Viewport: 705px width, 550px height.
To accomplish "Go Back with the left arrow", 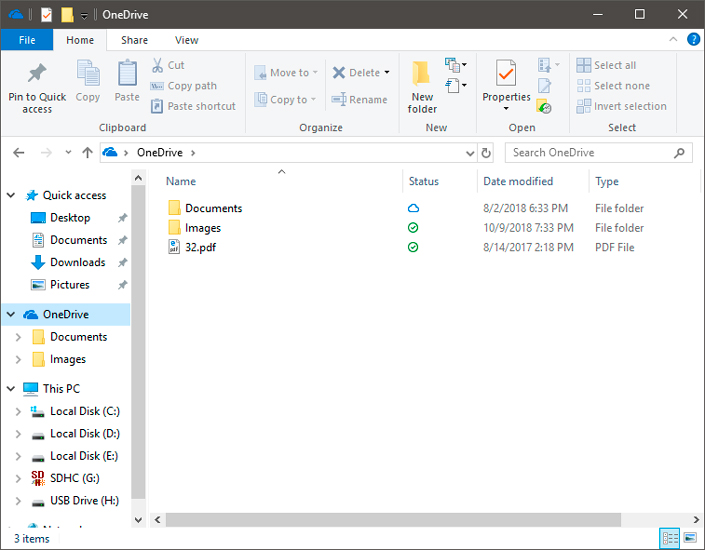I will click(x=19, y=153).
